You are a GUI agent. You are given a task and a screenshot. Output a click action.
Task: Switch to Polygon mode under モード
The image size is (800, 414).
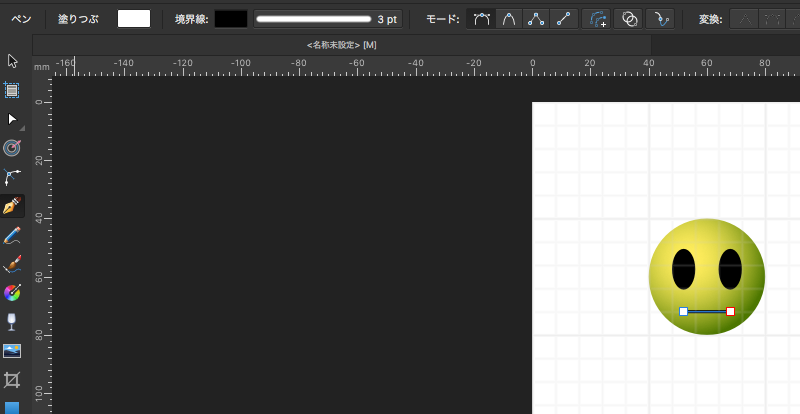pyautogui.click(x=536, y=19)
